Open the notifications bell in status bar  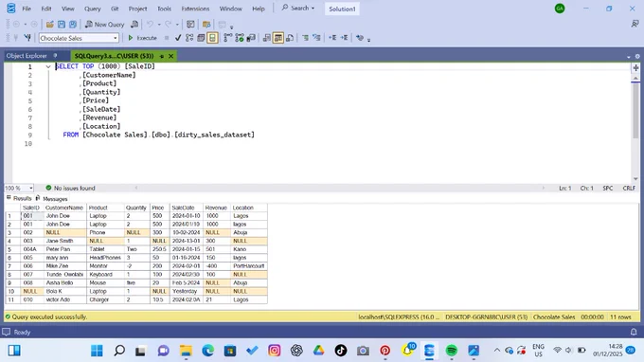634,332
